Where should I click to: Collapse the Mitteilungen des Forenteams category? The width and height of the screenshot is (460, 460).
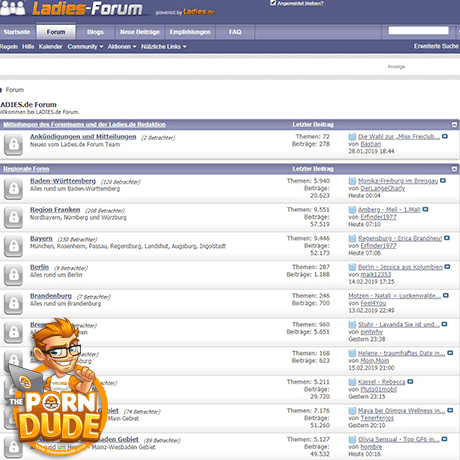click(454, 125)
